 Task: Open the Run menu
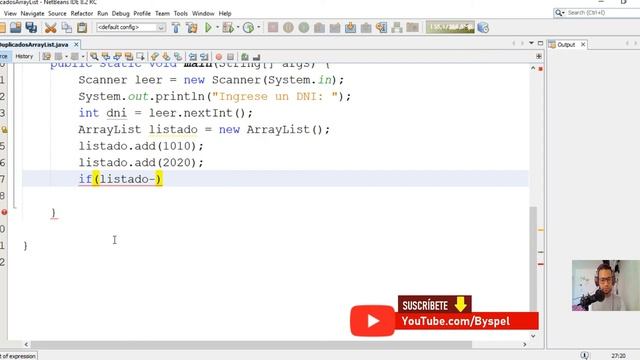click(x=102, y=13)
